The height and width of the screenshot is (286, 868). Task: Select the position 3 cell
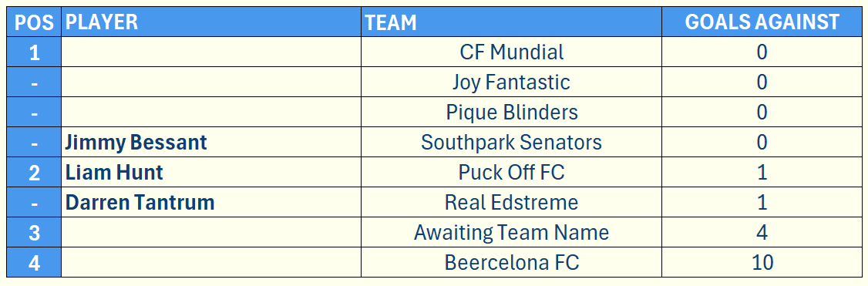(34, 232)
